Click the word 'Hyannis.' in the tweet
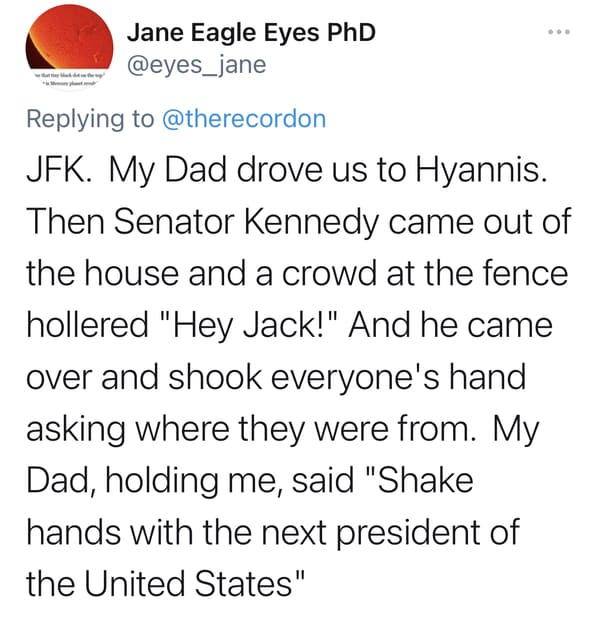Viewport: 599px width, 620px height. click(x=481, y=170)
